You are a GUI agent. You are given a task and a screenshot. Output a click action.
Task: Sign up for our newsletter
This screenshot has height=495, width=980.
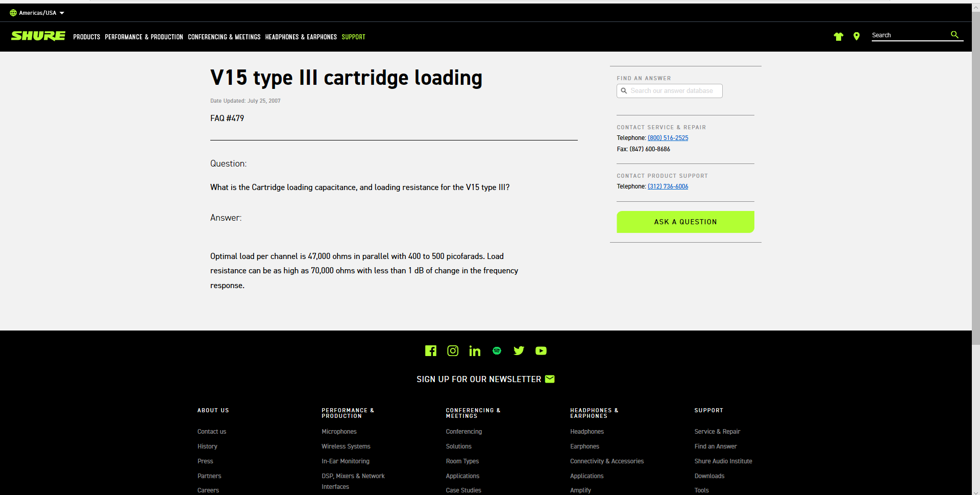coord(479,379)
